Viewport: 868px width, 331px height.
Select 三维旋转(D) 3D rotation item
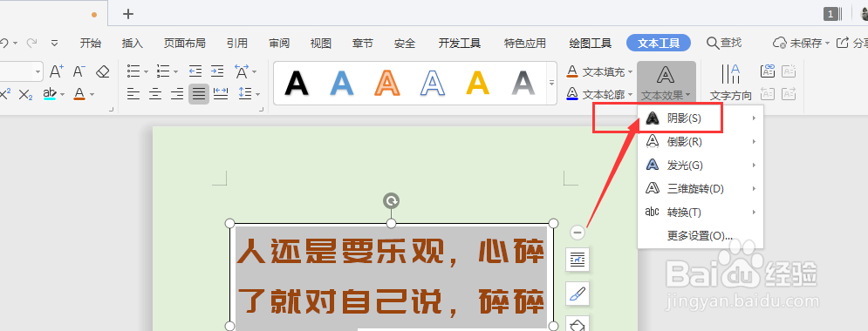click(x=701, y=189)
